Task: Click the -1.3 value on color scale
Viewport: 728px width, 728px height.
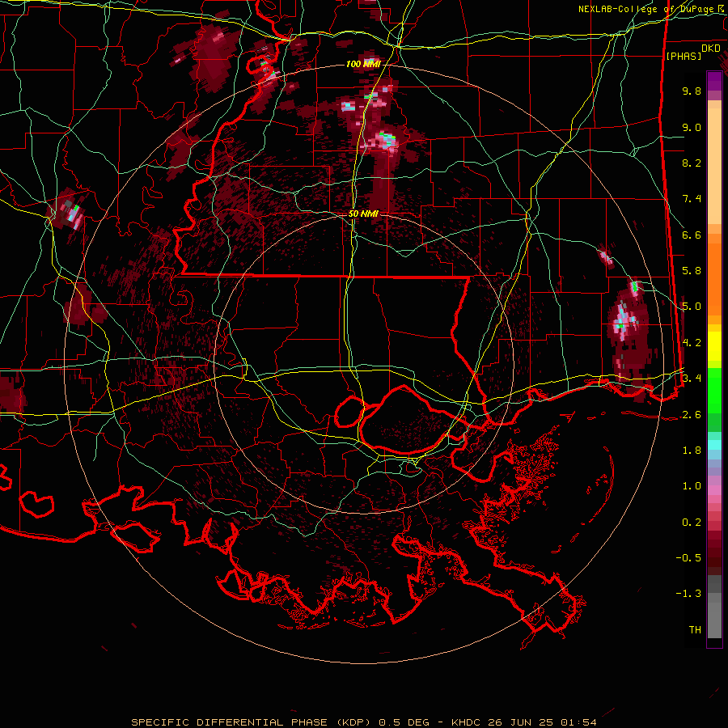Action: [688, 594]
